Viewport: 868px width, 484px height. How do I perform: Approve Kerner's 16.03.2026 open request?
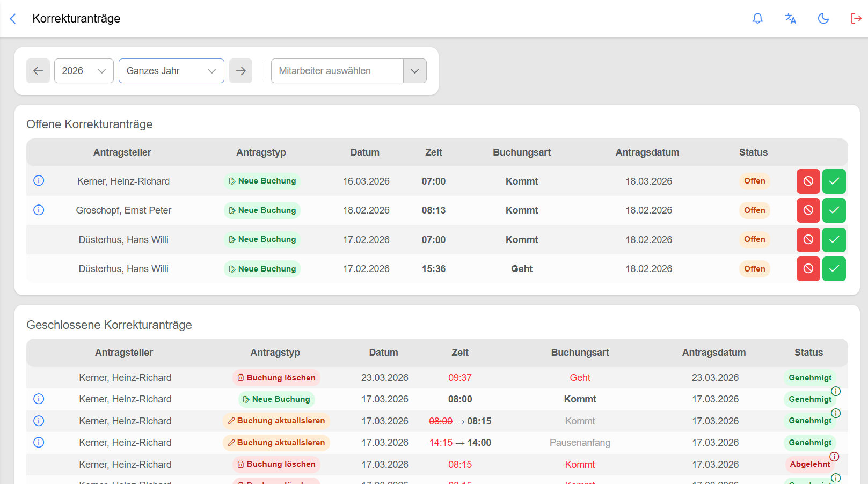click(x=834, y=181)
